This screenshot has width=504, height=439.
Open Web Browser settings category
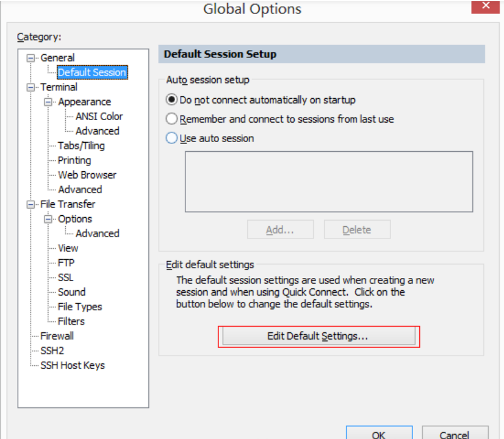tap(87, 175)
